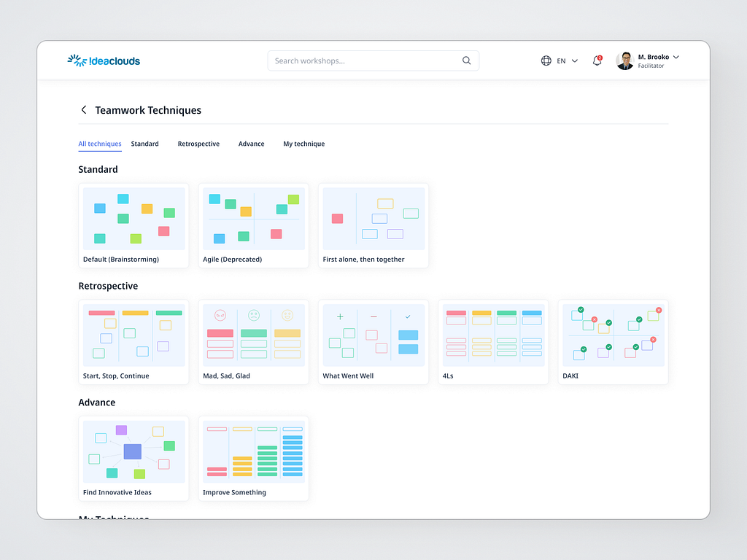This screenshot has width=747, height=560.
Task: Select the Improve Something thumbnail
Action: (x=254, y=451)
